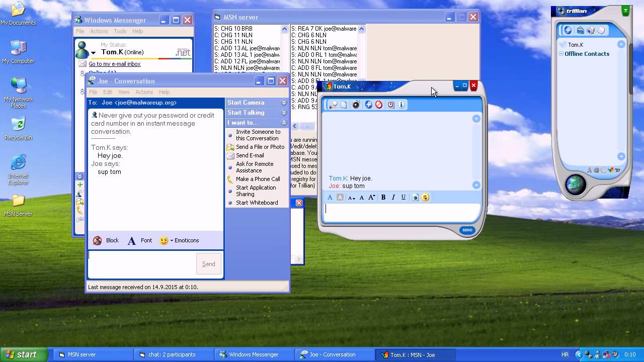Image resolution: width=644 pixels, height=362 pixels.
Task: Open the My Status dropdown arrow in Windows Messenger
Action: [93, 53]
